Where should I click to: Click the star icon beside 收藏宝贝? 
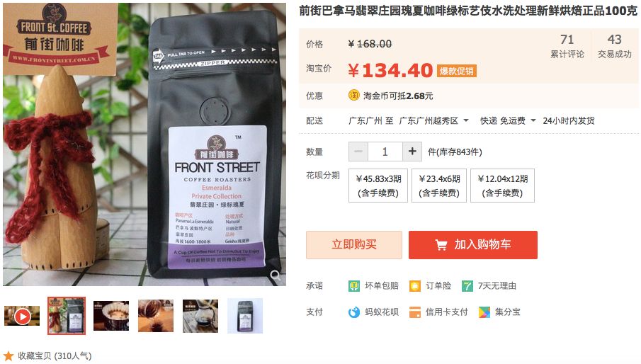(8, 356)
